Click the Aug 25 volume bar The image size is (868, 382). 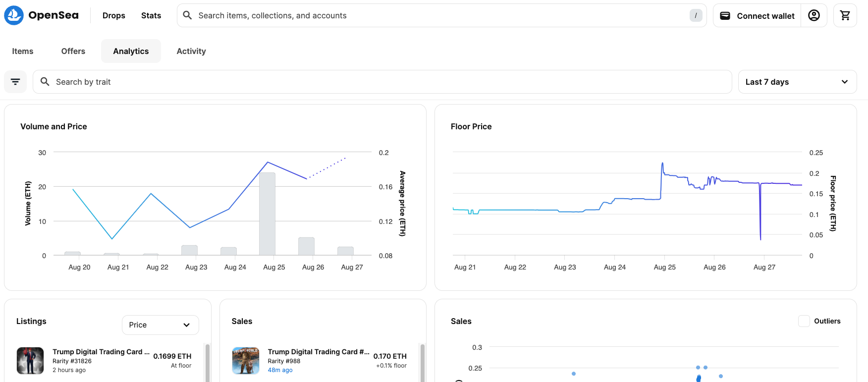(267, 214)
